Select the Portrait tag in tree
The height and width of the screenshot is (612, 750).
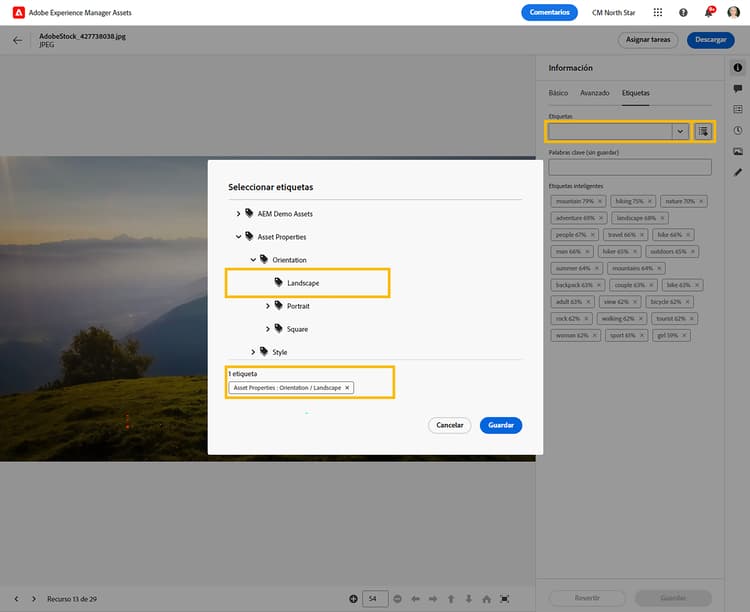point(298,306)
